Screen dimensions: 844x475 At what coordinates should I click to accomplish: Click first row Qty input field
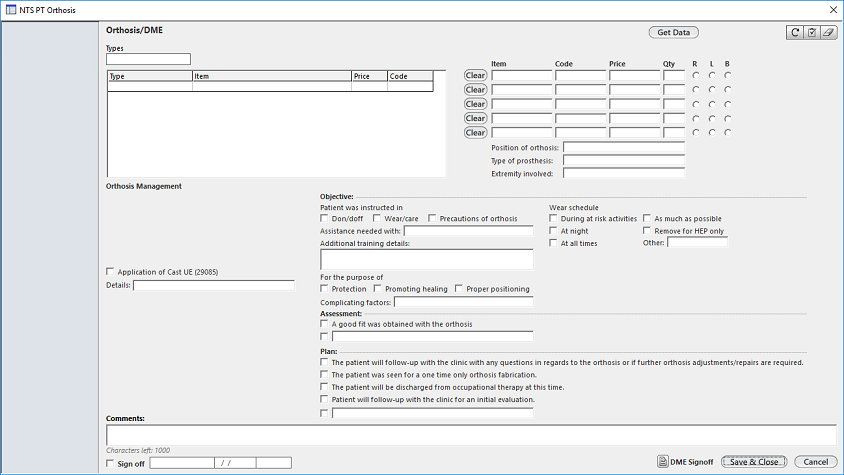[674, 75]
